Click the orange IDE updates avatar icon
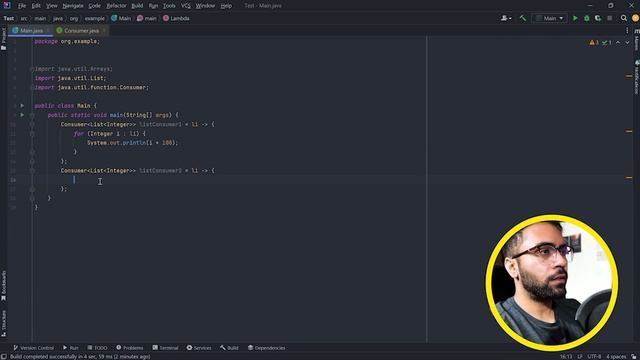Viewport: 640px width, 360px height. [636, 18]
